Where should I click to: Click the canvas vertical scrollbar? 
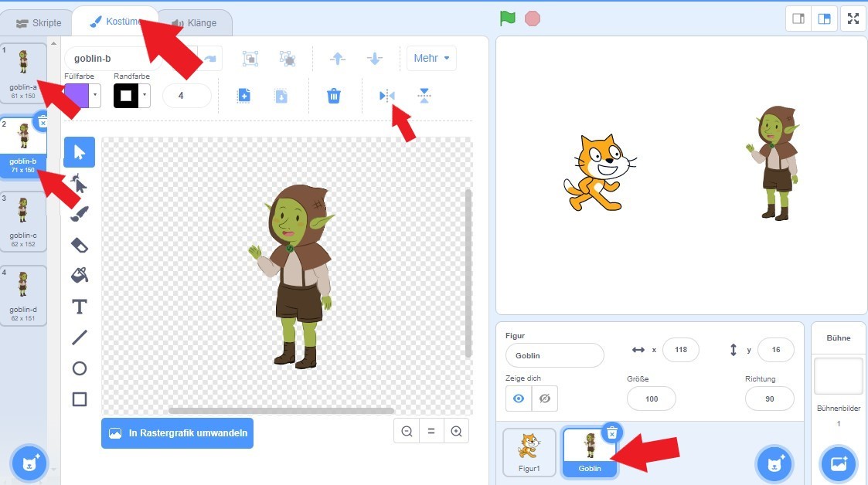coord(468,273)
